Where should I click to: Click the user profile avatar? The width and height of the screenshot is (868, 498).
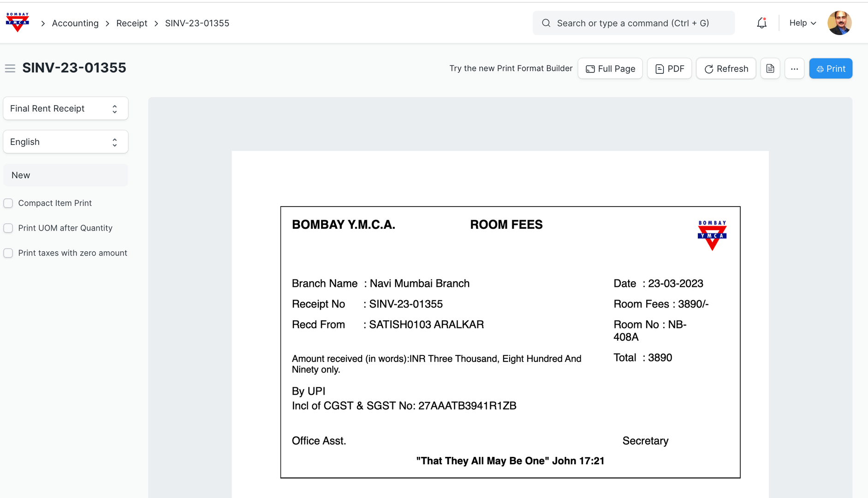point(839,23)
